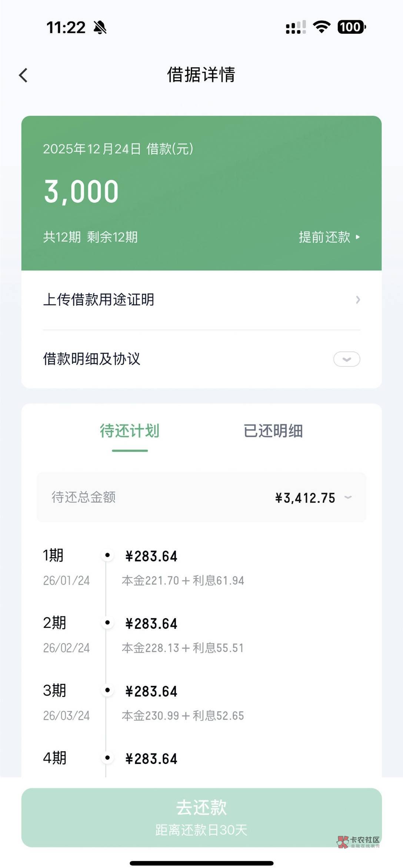Switch to 待还计划 tab
Viewport: 403px width, 868px height.
tap(130, 431)
